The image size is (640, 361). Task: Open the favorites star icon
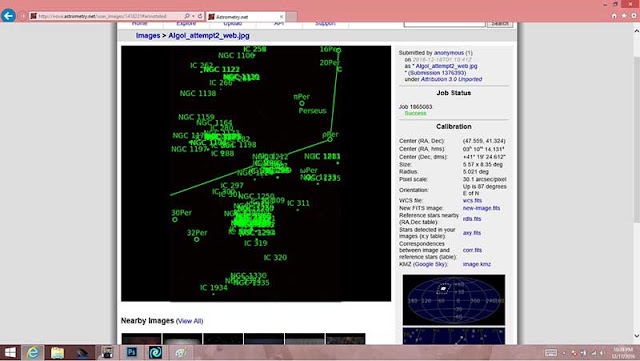(x=624, y=16)
